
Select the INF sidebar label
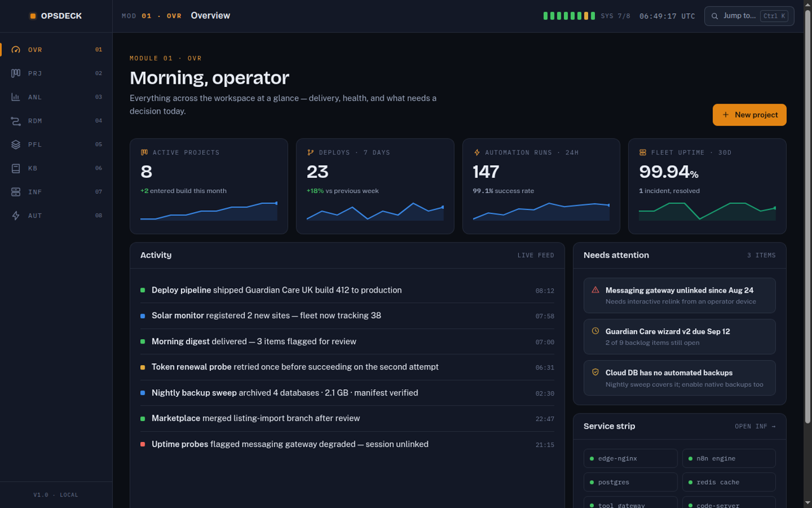[x=35, y=192]
